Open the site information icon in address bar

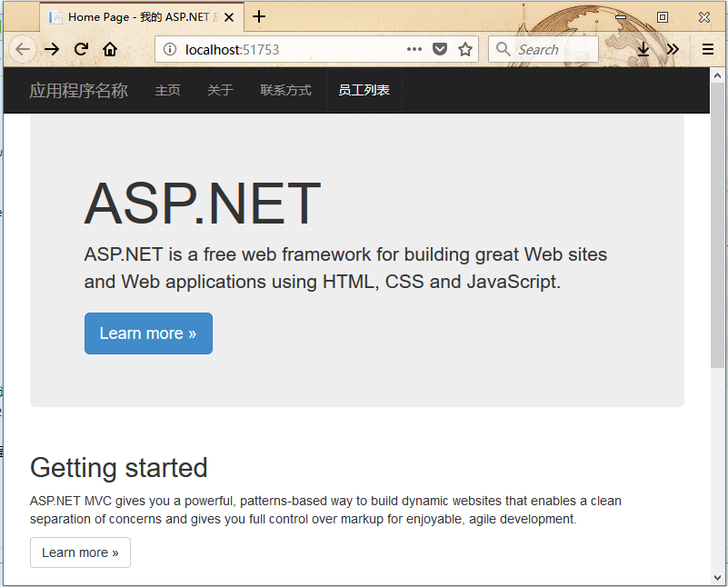pyautogui.click(x=170, y=49)
